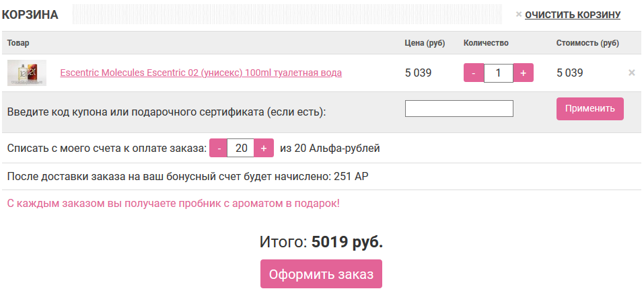Screen dimensions: 644x293
Task: Click label 'Списать с моего счета к оплате заказа'
Action: [x=107, y=148]
